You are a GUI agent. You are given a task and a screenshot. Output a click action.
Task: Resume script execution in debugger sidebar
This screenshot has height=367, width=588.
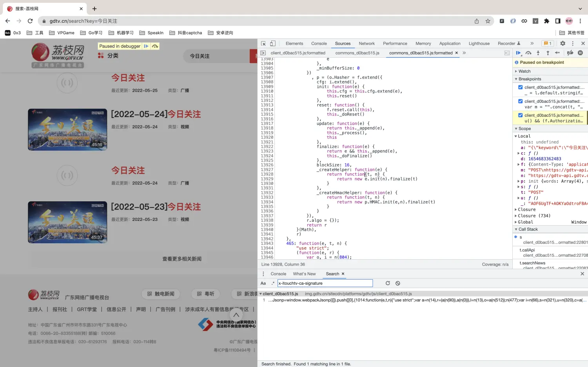(518, 53)
